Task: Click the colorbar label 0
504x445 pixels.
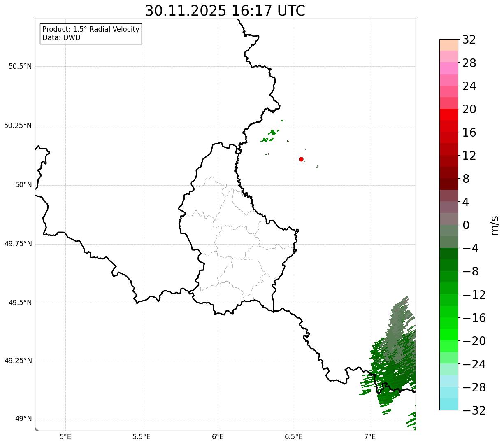Action: coord(466,226)
